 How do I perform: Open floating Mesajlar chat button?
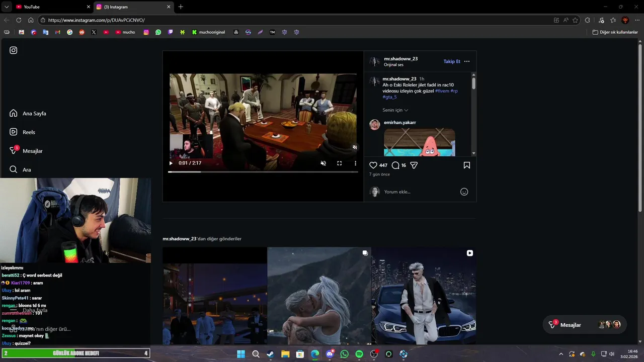coord(585,325)
